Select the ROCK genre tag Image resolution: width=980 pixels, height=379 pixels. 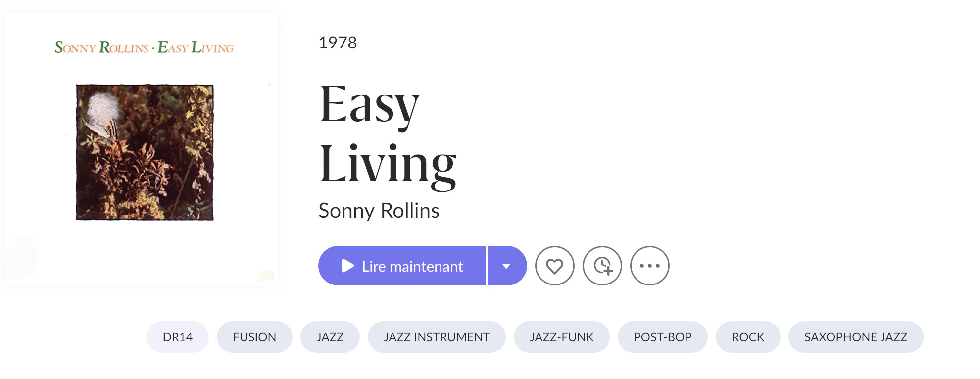click(x=748, y=337)
